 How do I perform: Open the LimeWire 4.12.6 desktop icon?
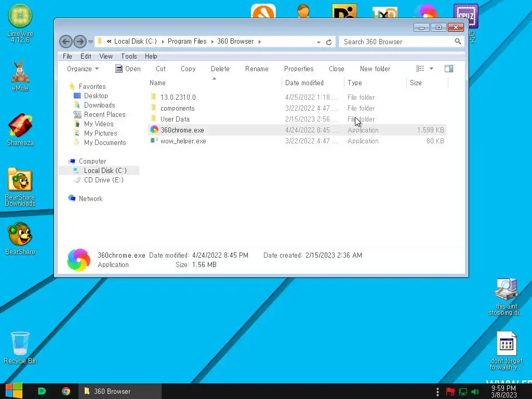point(20,23)
